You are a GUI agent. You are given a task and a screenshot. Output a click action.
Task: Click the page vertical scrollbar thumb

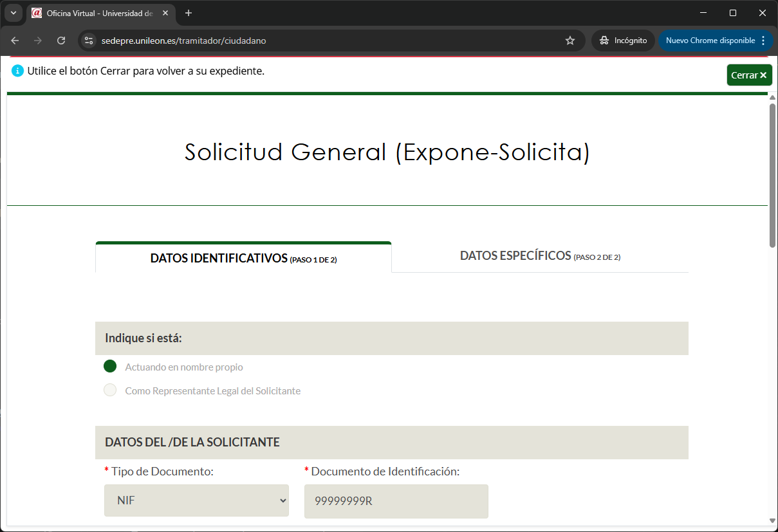pyautogui.click(x=773, y=175)
